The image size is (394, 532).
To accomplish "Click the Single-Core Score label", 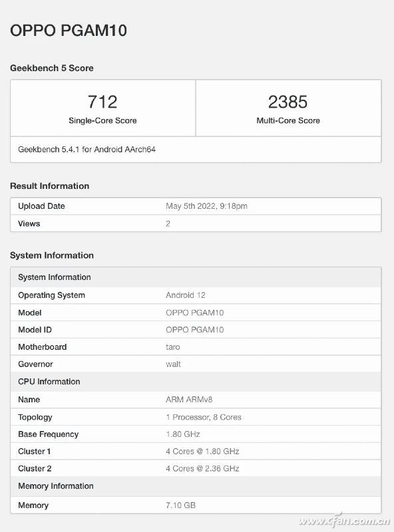I will click(x=102, y=120).
